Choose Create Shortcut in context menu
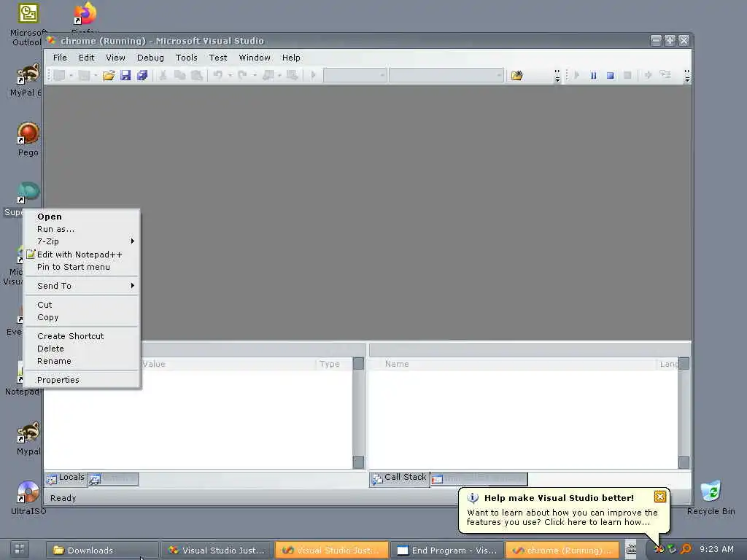The width and height of the screenshot is (747, 560). [x=82, y=336]
